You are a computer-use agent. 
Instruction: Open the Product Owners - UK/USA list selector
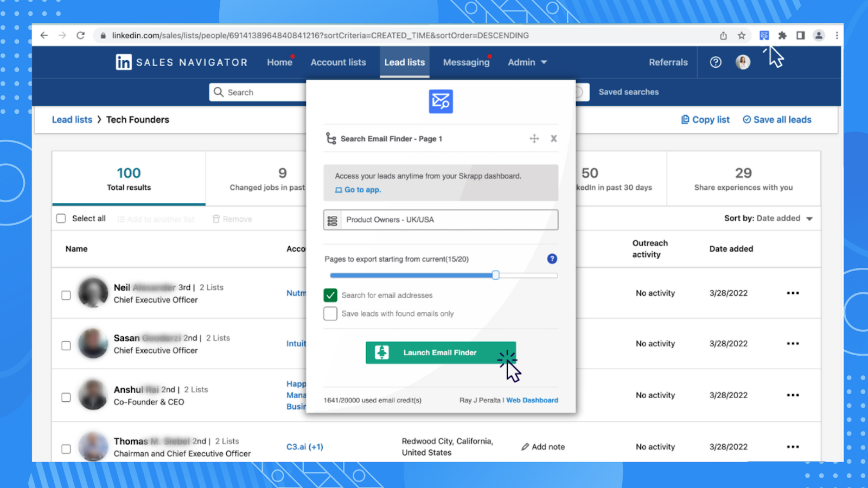(x=441, y=220)
